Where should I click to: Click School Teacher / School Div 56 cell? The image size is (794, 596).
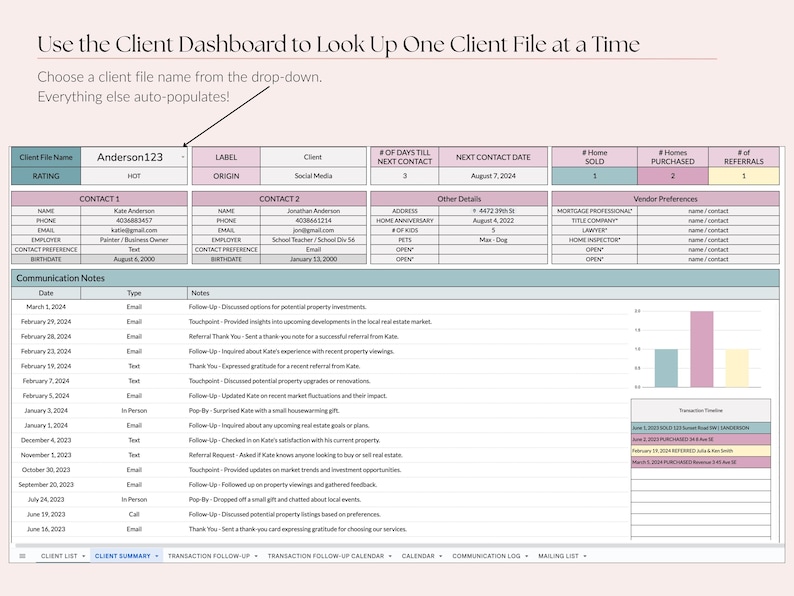tap(313, 240)
